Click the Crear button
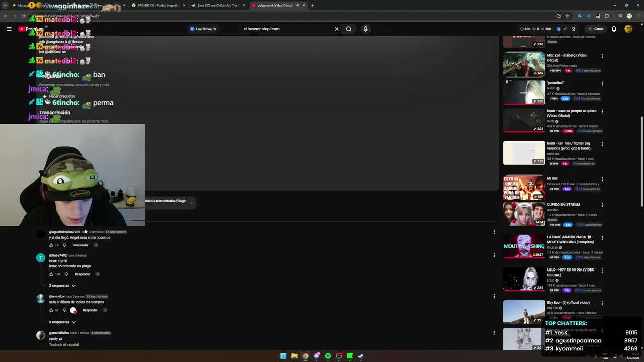This screenshot has height=362, width=644. [x=595, y=29]
